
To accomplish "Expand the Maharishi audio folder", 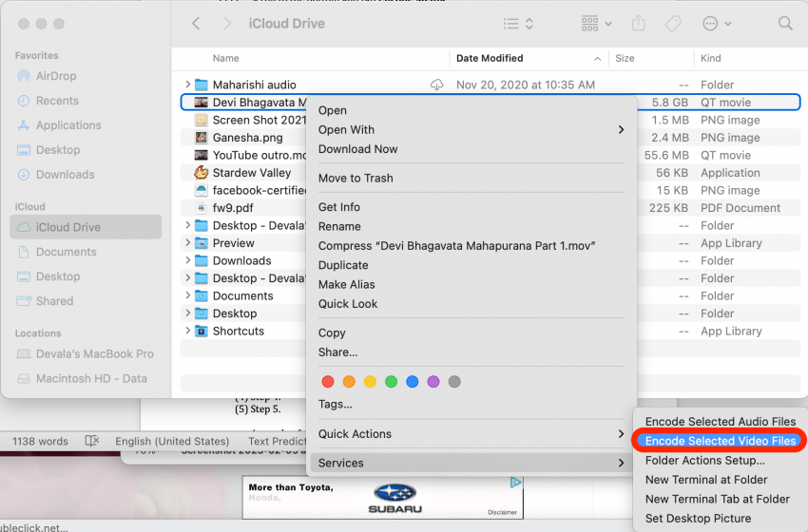I will click(187, 85).
